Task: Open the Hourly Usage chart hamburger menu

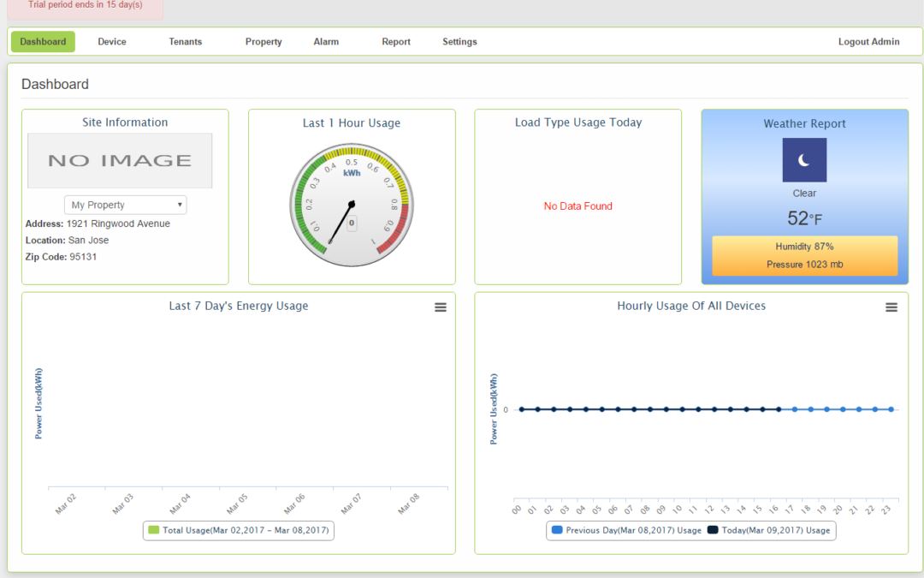Action: 891,307
